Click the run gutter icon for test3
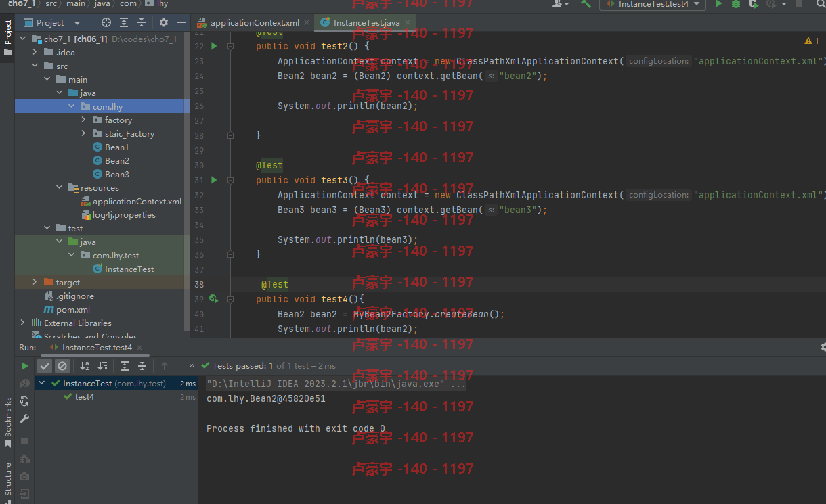826x504 pixels. [x=214, y=180]
